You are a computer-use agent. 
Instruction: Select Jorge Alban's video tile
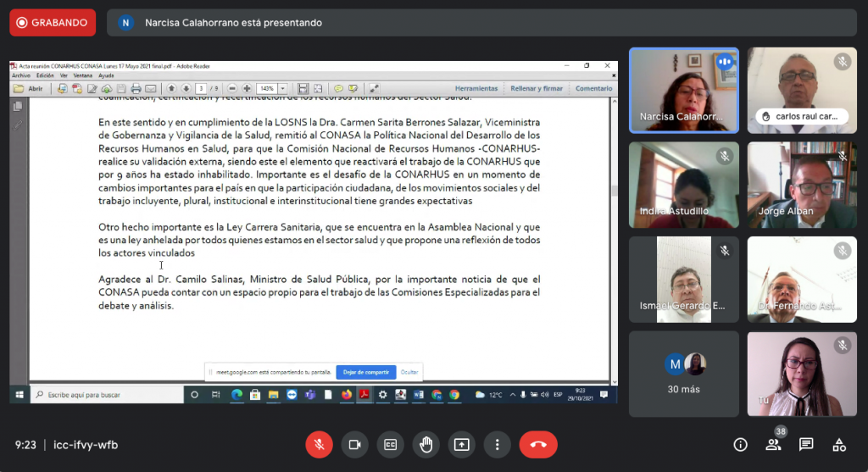802,185
